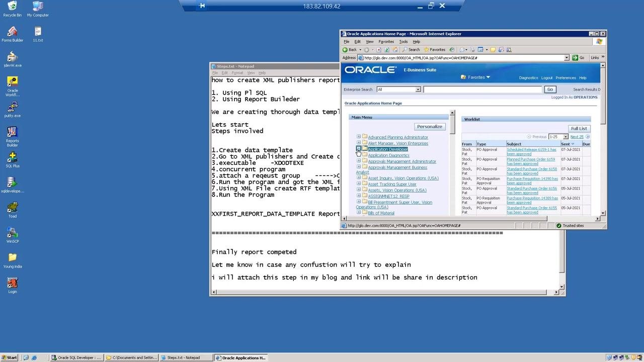The image size is (644, 362).
Task: Open the Young india folder icon
Action: [x=12, y=260]
